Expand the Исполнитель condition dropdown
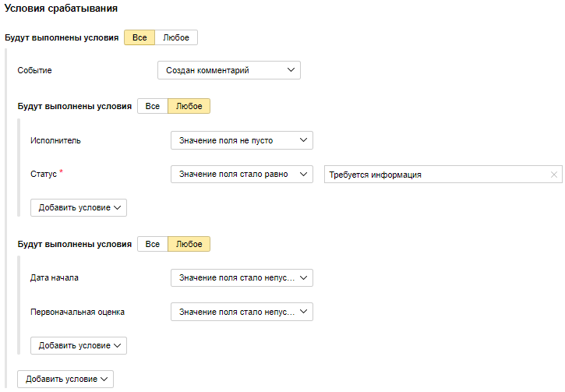The image size is (565, 392). (242, 140)
